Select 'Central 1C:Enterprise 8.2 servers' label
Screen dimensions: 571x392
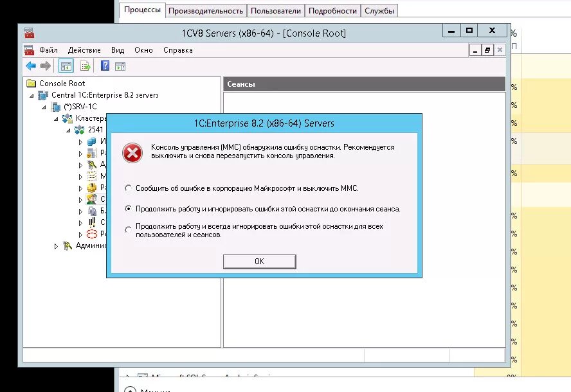click(x=105, y=95)
